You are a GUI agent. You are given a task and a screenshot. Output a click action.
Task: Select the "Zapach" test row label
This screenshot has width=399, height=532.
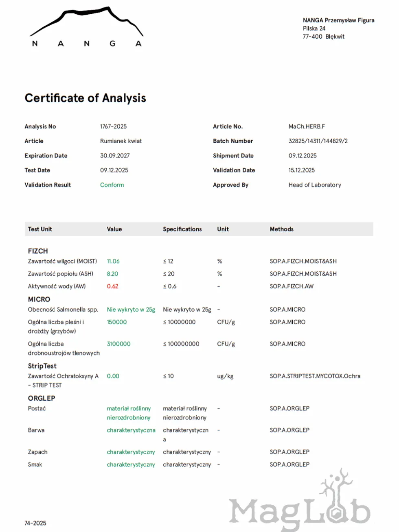[x=37, y=452]
